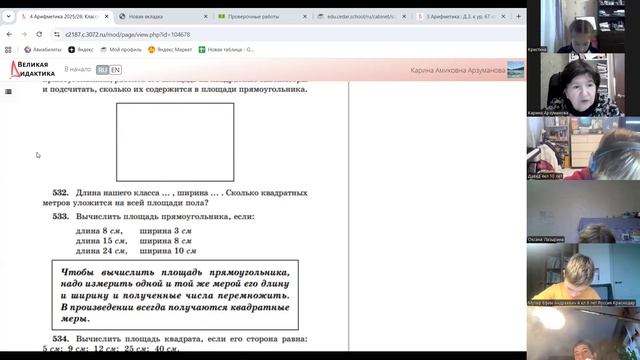Open the apps grid in bookmarks bar
The image size is (640, 360).
pyautogui.click(x=8, y=50)
